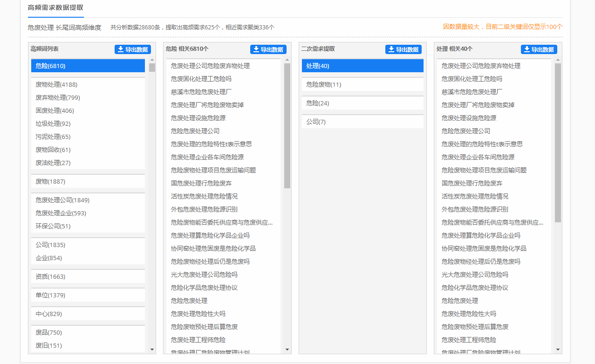Click download icon in 处理相关 panel header
The width and height of the screenshot is (595, 364).
(x=527, y=50)
